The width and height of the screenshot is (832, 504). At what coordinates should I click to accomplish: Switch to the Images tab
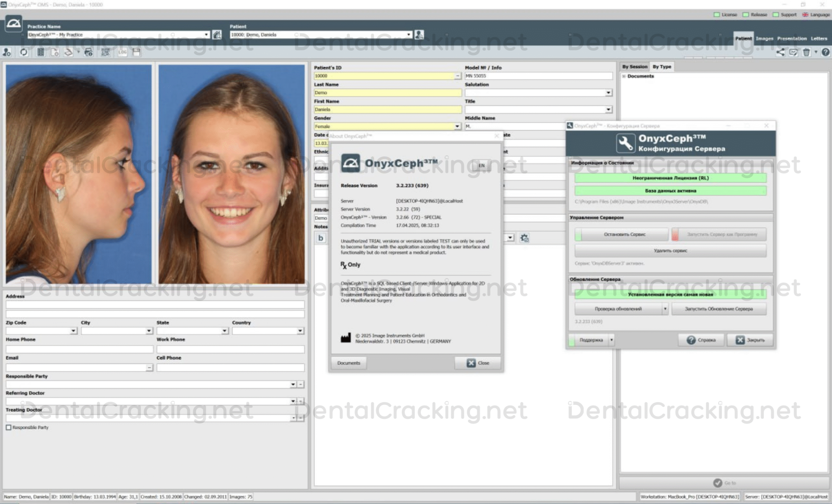coord(764,38)
